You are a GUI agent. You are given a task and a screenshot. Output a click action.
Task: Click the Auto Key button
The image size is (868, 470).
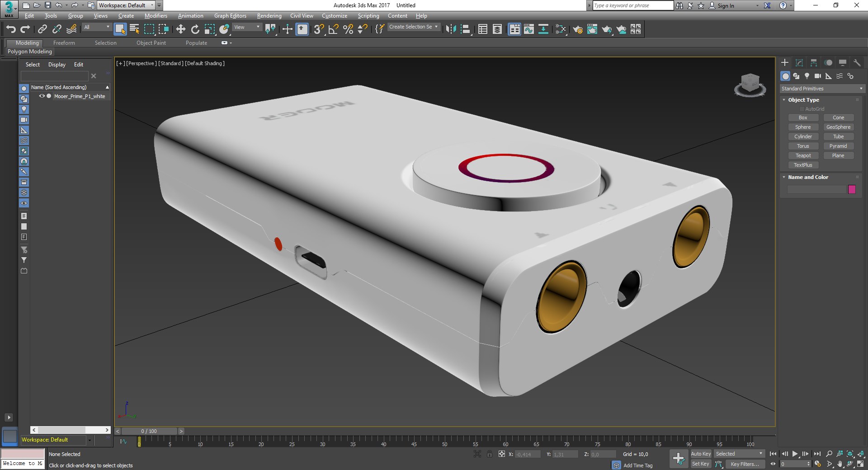[x=701, y=454]
